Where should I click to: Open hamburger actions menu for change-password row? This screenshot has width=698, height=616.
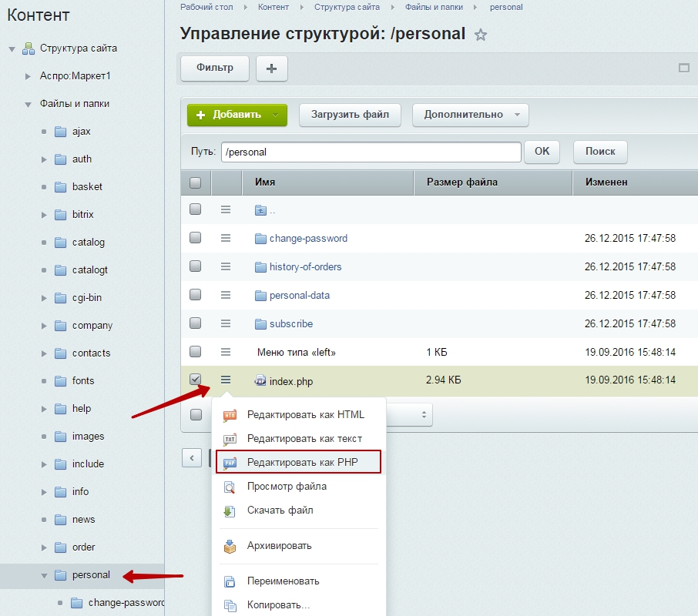click(x=226, y=238)
